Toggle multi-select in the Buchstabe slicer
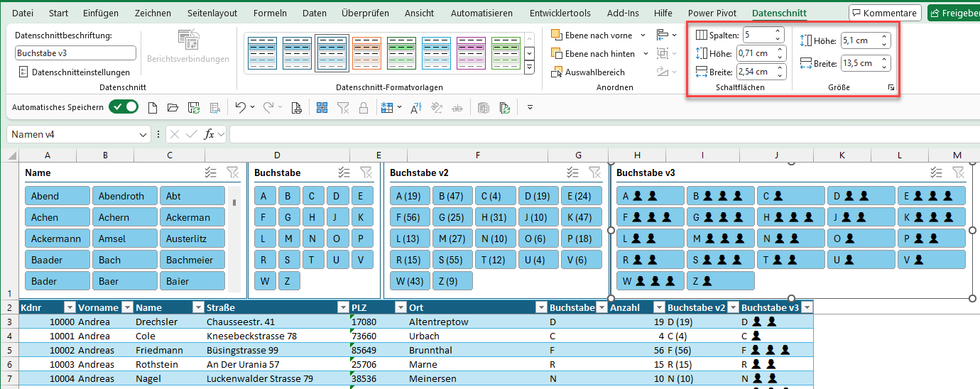 [344, 172]
